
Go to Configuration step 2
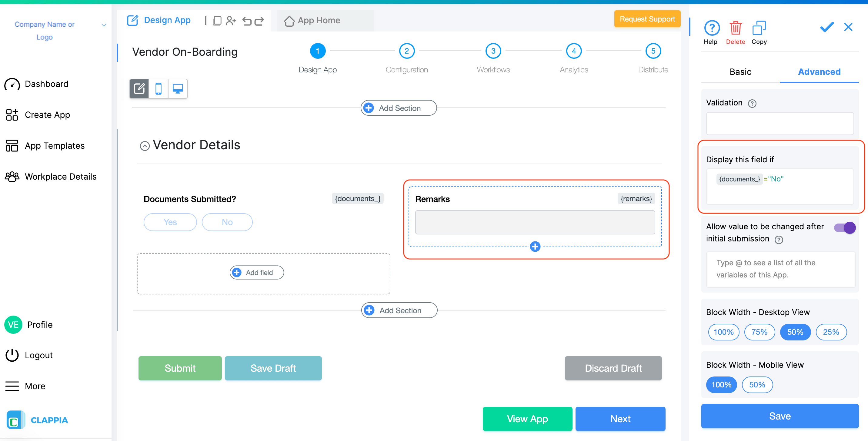tap(406, 51)
